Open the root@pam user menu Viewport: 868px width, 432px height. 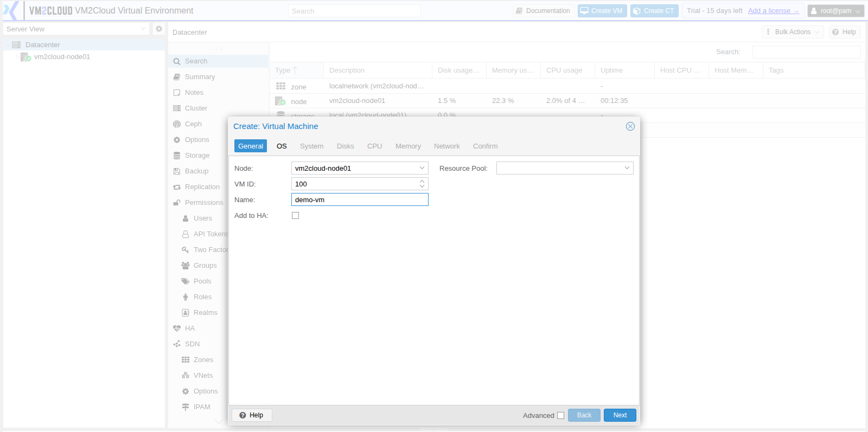pos(835,11)
